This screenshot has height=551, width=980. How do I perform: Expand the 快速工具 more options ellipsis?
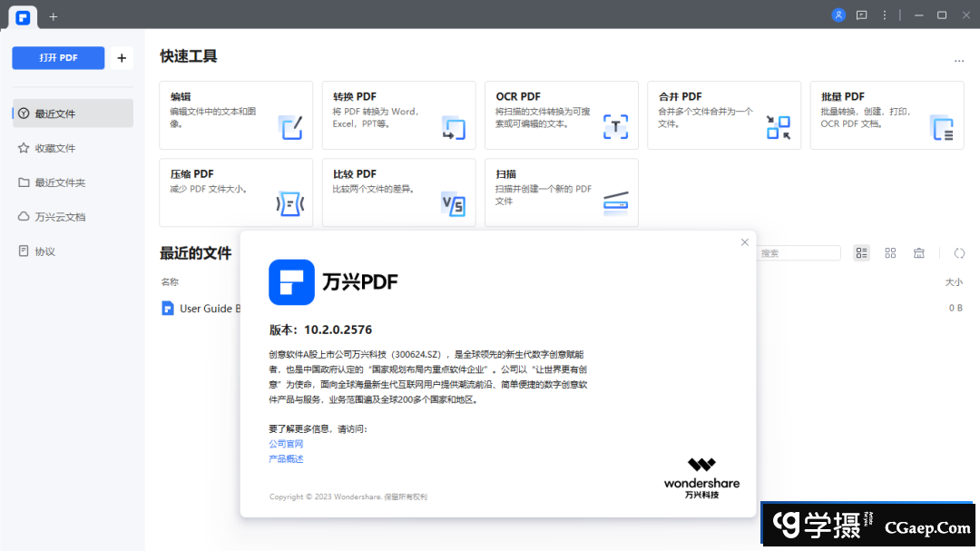(x=959, y=59)
